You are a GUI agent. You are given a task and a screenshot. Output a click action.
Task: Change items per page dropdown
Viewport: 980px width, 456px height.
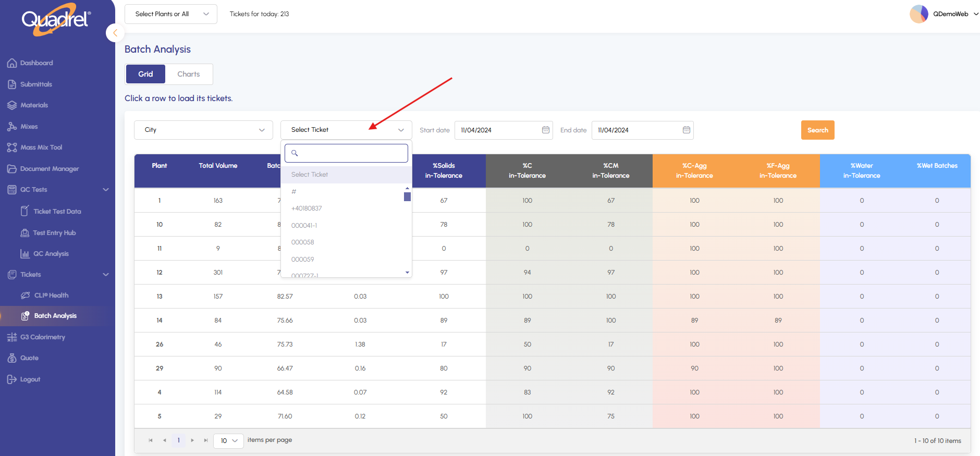click(x=228, y=441)
